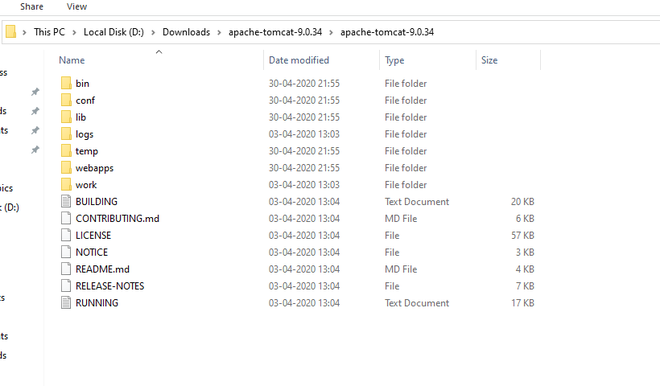This screenshot has height=386, width=660.
Task: Click the last apache-tomcat-9.0.34 breadcrumb
Action: [x=387, y=32]
